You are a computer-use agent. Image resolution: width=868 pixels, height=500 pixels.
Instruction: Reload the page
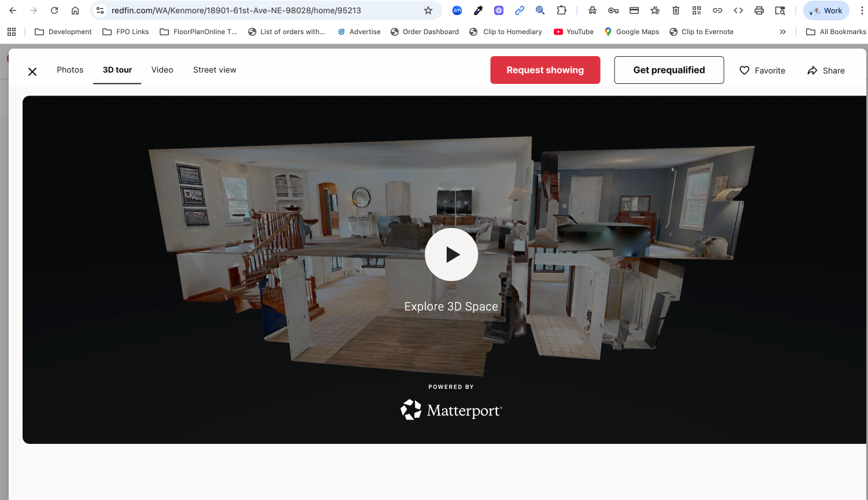54,10
